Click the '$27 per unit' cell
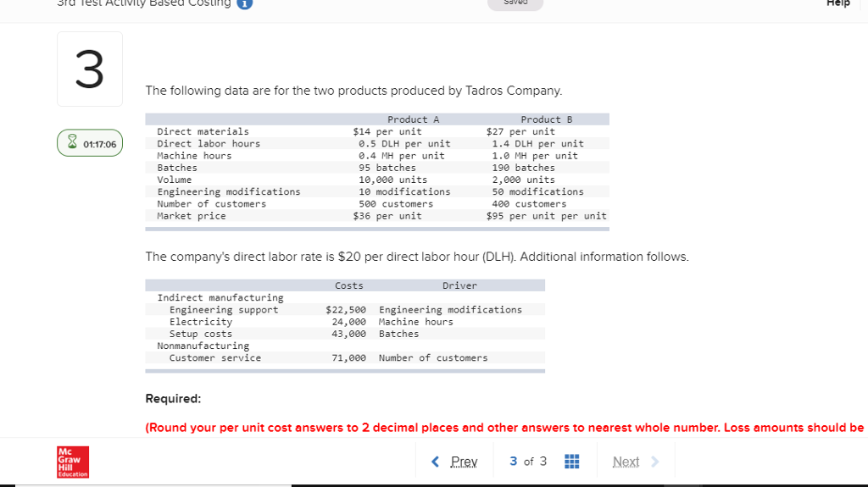 [520, 132]
